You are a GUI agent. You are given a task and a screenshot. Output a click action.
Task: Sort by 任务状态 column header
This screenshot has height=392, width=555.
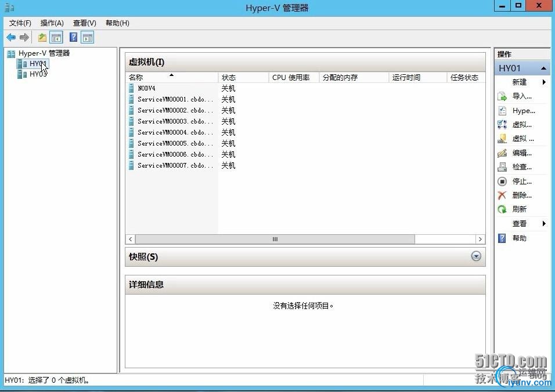466,77
